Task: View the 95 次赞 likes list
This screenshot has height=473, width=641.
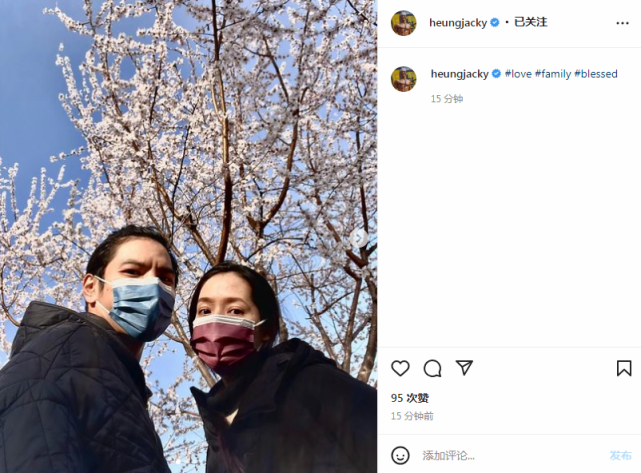Action: coord(410,398)
